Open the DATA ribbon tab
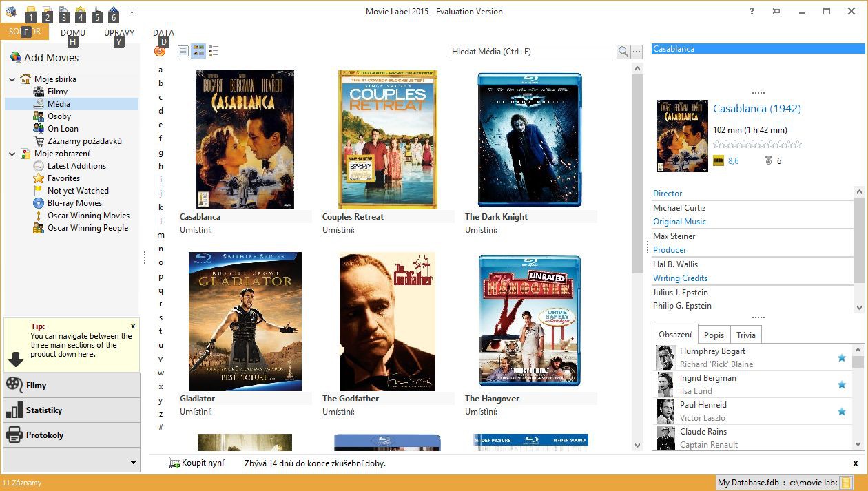 [163, 32]
